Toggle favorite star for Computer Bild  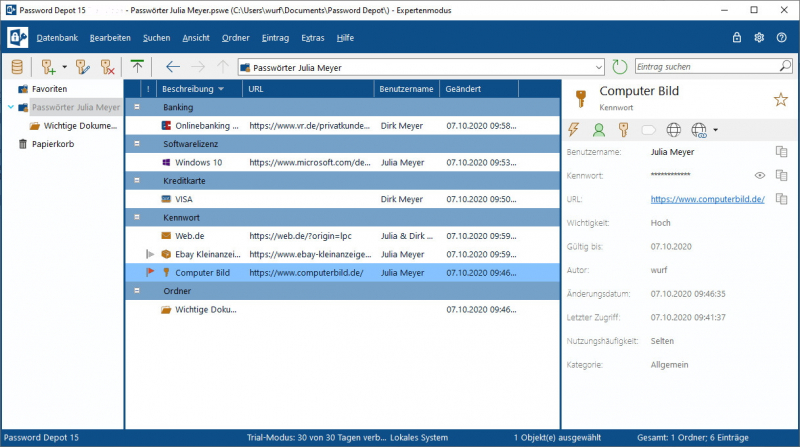coord(780,98)
